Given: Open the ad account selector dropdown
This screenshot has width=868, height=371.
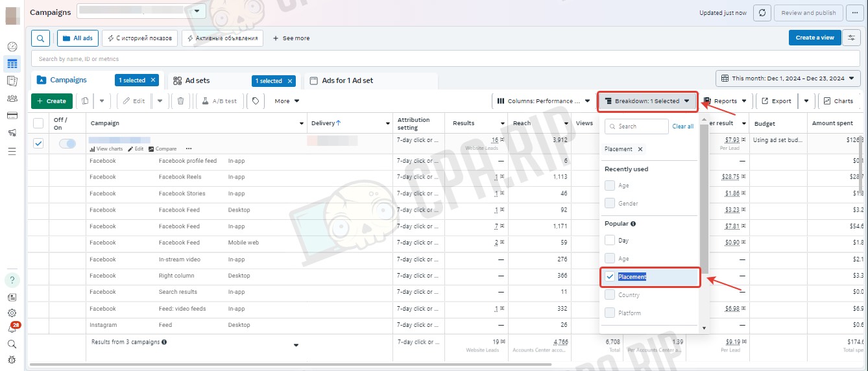Looking at the screenshot, I should pyautogui.click(x=141, y=11).
